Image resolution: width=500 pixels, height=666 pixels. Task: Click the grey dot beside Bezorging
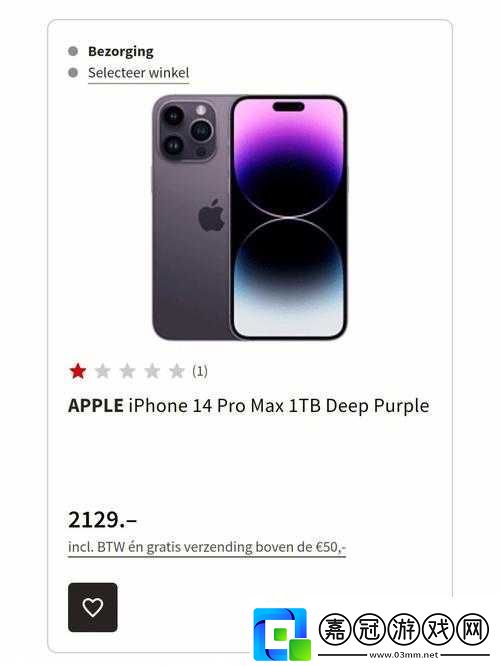point(73,51)
